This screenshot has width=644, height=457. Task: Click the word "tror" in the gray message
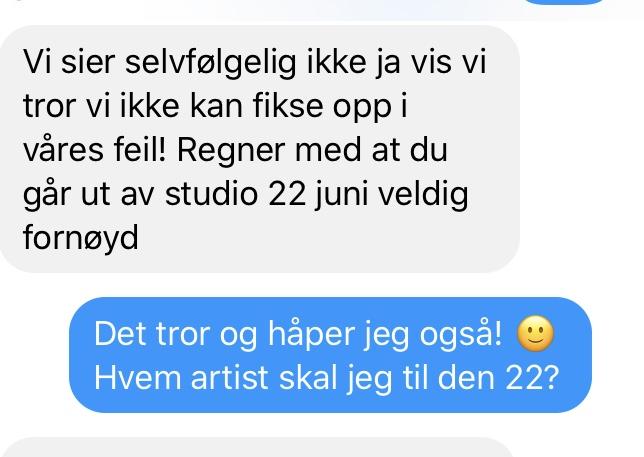(x=50, y=107)
